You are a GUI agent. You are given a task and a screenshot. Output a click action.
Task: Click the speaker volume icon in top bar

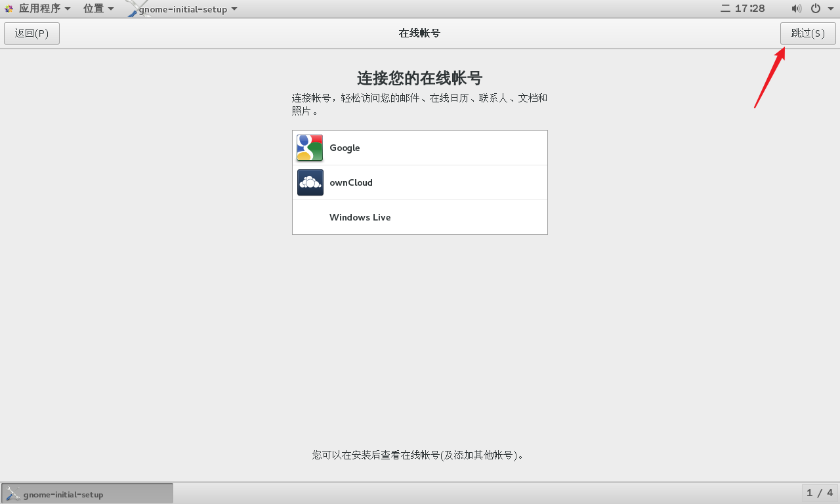pos(796,9)
